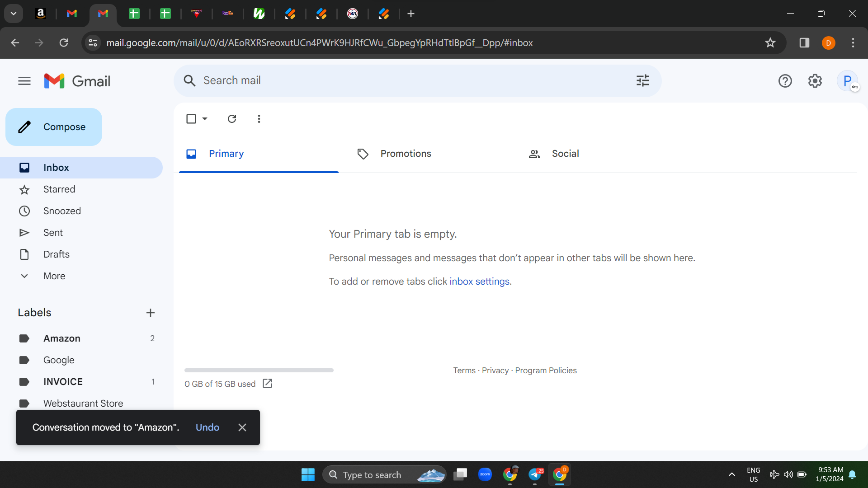Open volume control in system tray
868x488 pixels.
(788, 474)
